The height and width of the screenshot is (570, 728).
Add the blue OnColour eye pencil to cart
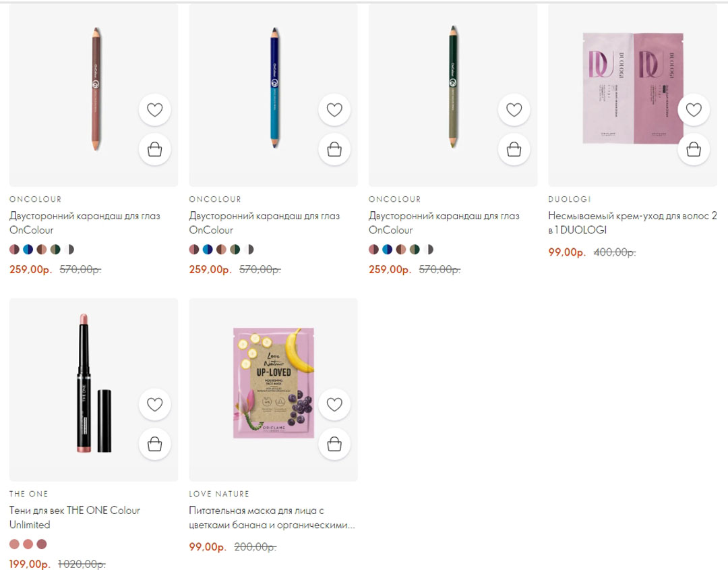click(x=334, y=149)
